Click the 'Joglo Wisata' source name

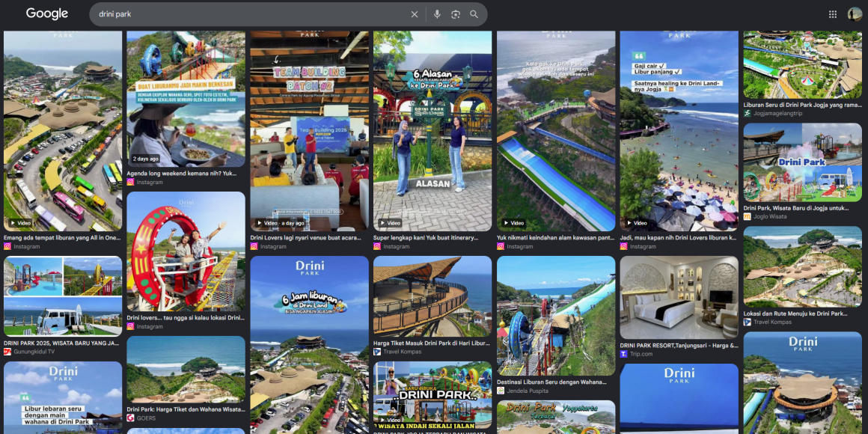tap(770, 216)
